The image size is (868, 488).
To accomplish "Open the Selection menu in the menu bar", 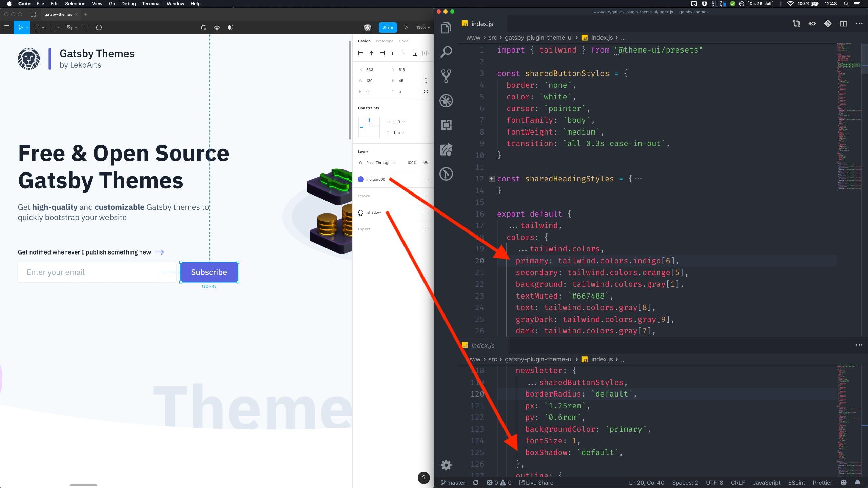I will click(75, 4).
